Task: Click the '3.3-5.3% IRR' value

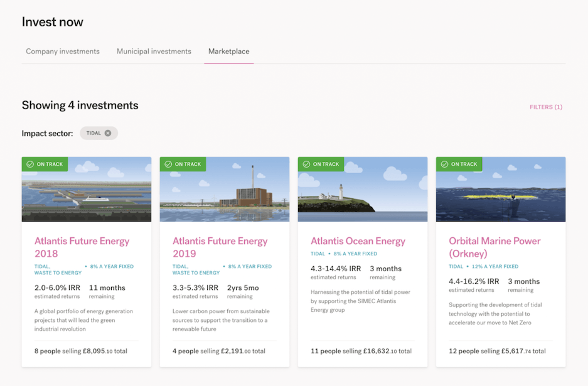Action: 195,287
